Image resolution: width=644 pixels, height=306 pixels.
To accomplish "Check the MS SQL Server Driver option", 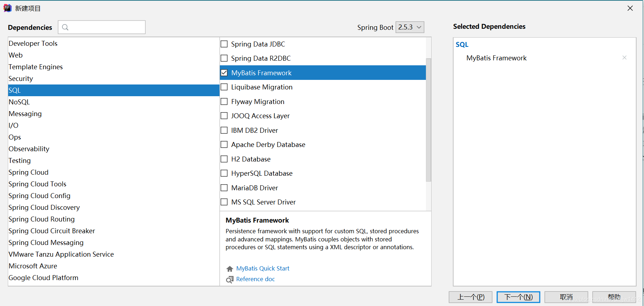I will pyautogui.click(x=224, y=202).
